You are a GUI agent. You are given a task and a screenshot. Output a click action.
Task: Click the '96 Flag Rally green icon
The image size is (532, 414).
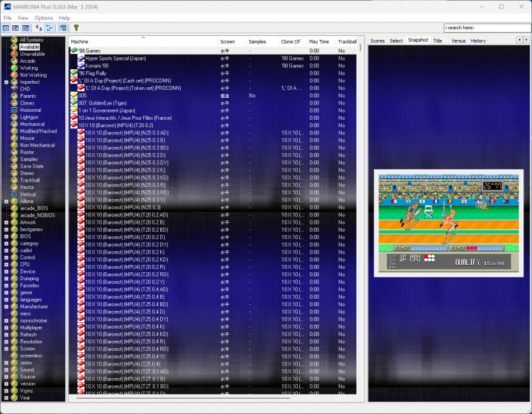[74, 73]
